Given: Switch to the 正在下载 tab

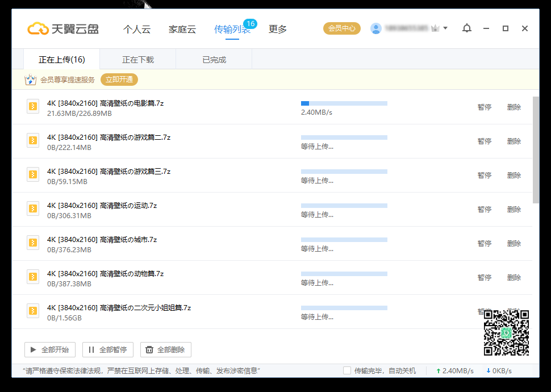Looking at the screenshot, I should click(138, 60).
